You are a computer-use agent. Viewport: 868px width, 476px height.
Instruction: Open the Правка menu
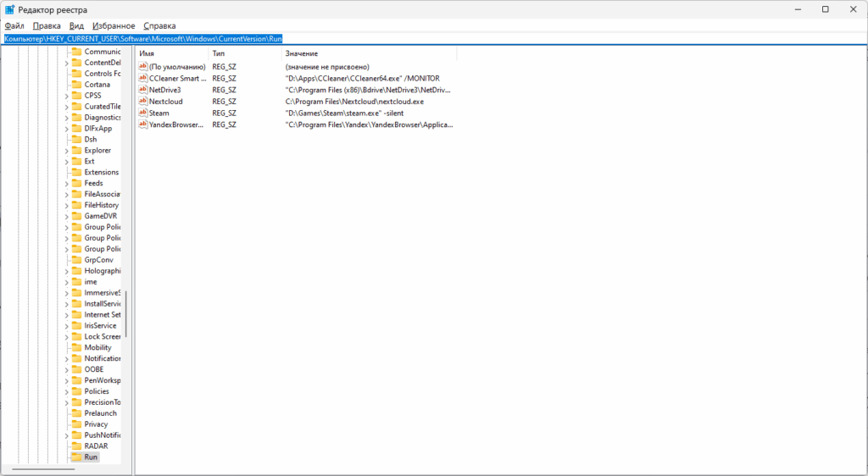pyautogui.click(x=47, y=26)
